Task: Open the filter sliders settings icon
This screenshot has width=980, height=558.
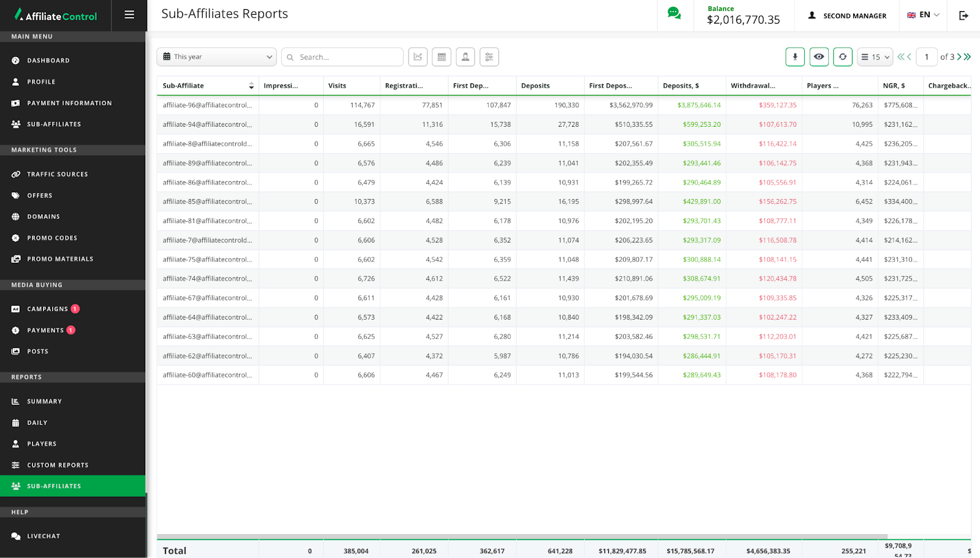Action: 489,57
